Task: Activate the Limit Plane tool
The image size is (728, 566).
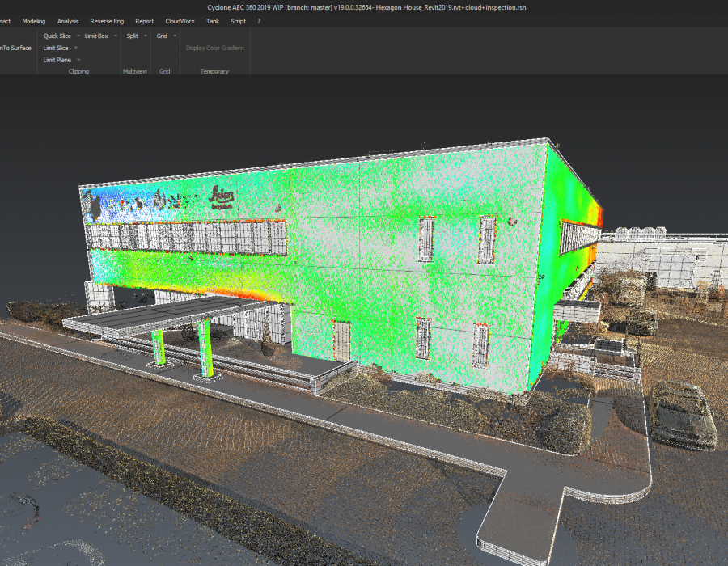Action: pos(57,60)
